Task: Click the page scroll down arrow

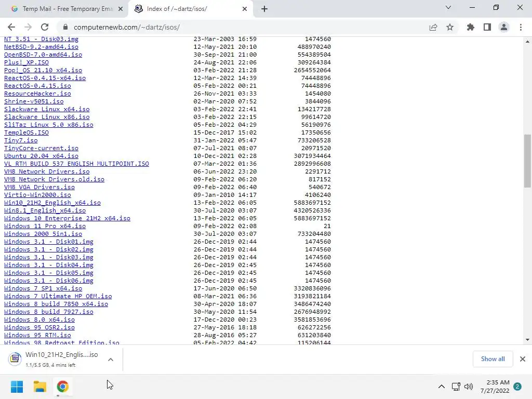Action: 527,339
